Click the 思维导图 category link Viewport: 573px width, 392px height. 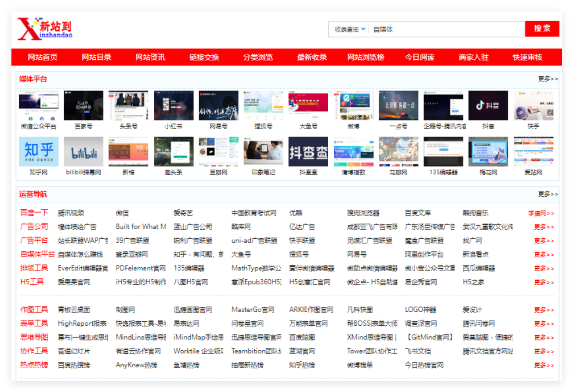click(x=34, y=337)
